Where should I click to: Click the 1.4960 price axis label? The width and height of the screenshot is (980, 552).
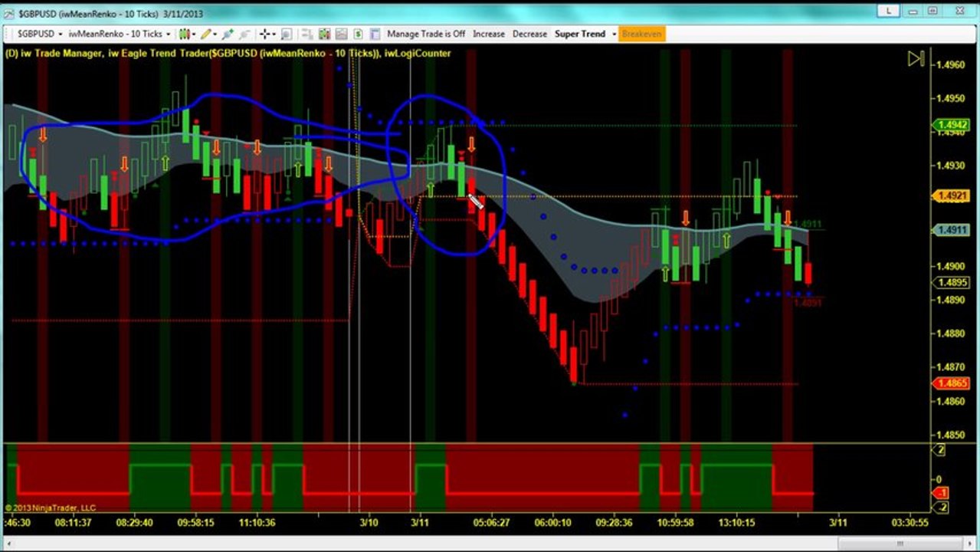952,64
